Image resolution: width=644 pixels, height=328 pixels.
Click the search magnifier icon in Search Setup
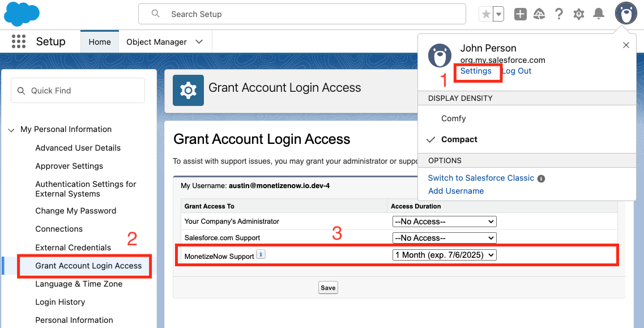pos(155,14)
